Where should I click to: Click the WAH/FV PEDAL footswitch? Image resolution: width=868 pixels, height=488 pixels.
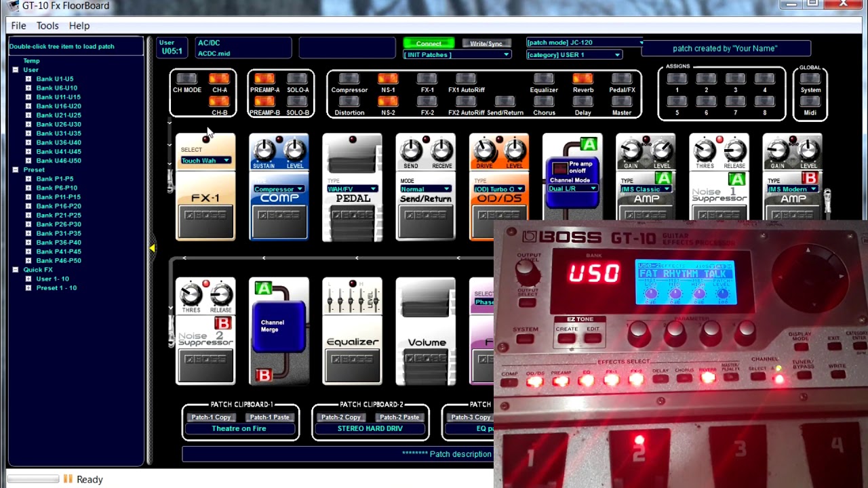point(352,222)
